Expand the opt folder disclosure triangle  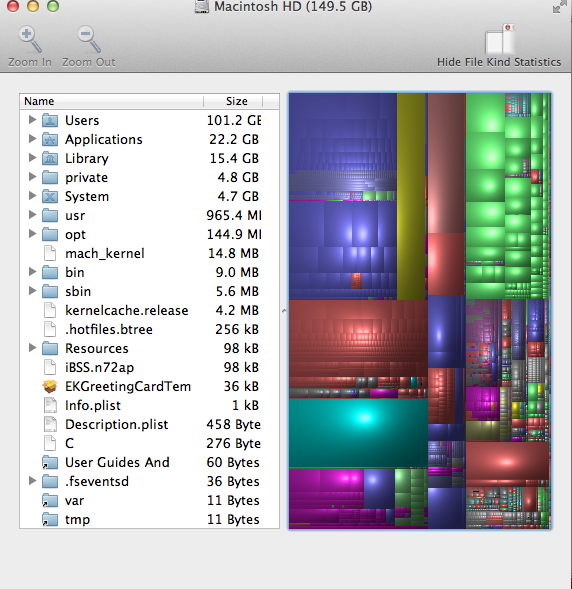(x=33, y=234)
